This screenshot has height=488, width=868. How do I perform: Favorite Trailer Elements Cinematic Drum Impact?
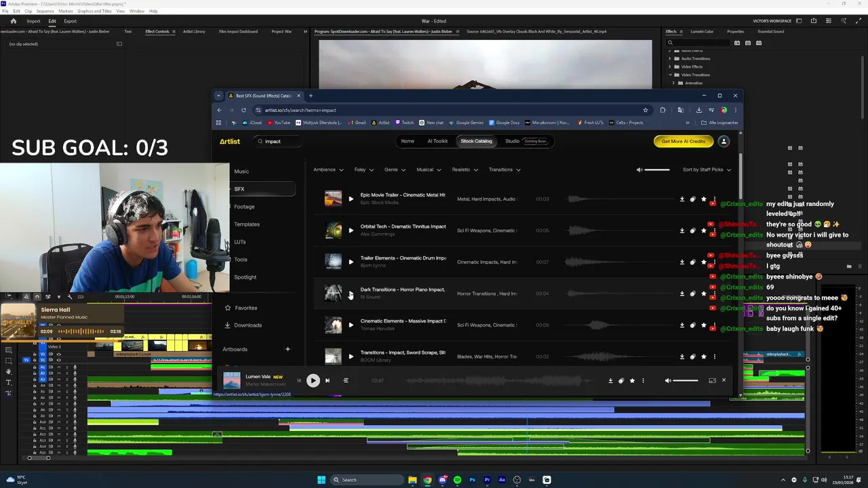tap(704, 262)
